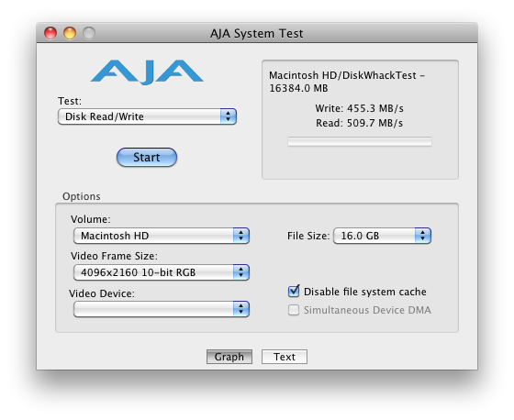Image resolution: width=514 pixels, height=420 pixels.
Task: Click the test progress bar
Action: (x=360, y=142)
